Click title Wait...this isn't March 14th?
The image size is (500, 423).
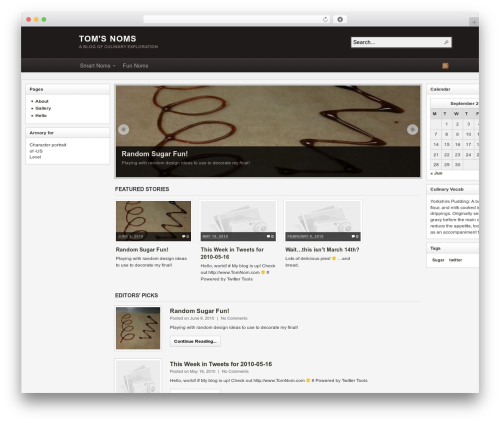322,249
